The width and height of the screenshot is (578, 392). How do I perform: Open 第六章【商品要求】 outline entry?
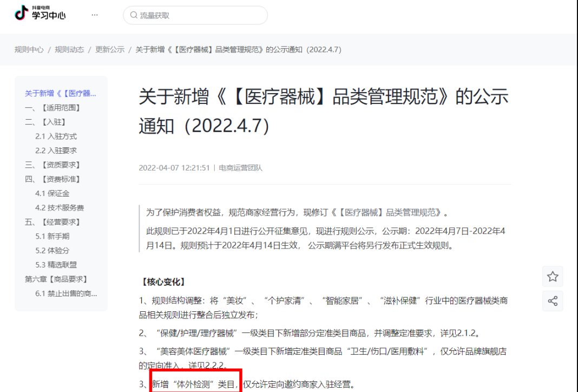pyautogui.click(x=56, y=279)
